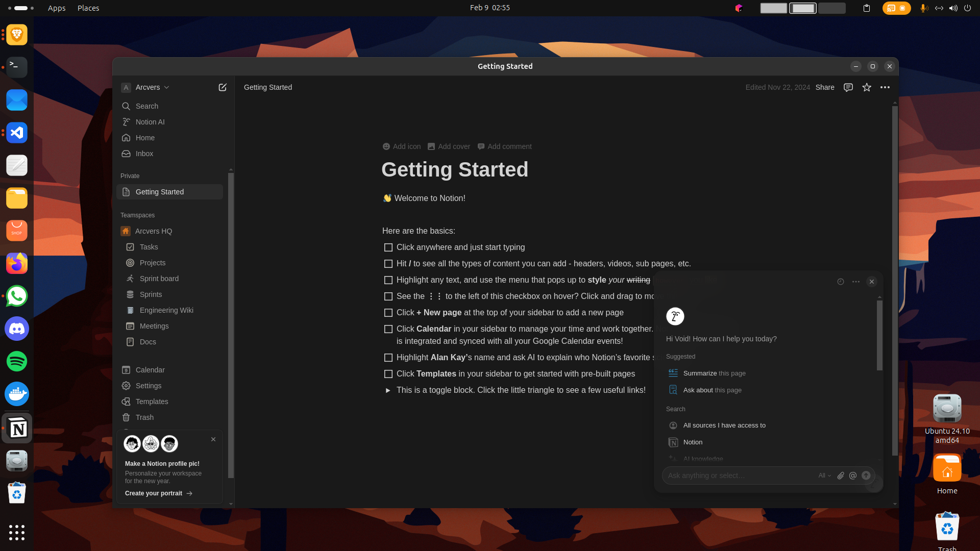
Task: Click the mention @ icon in AI chat
Action: click(853, 475)
